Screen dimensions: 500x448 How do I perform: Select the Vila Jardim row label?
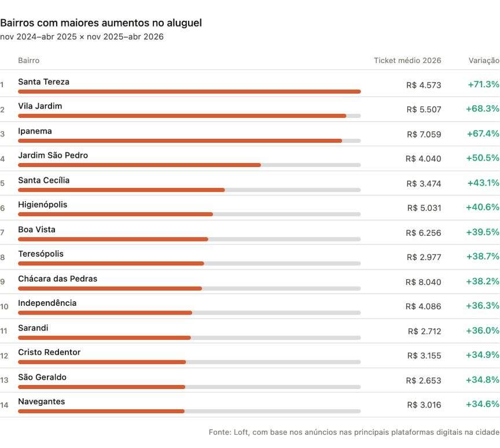click(x=40, y=106)
